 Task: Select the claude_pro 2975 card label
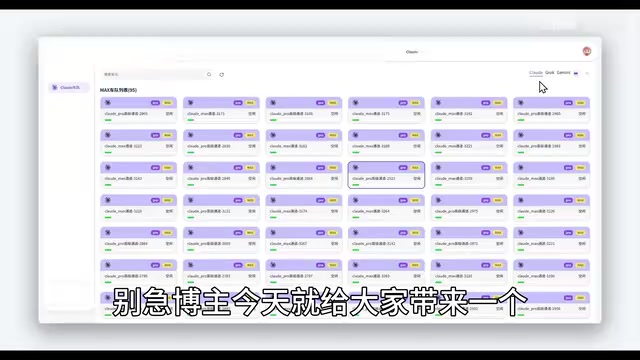(x=456, y=211)
